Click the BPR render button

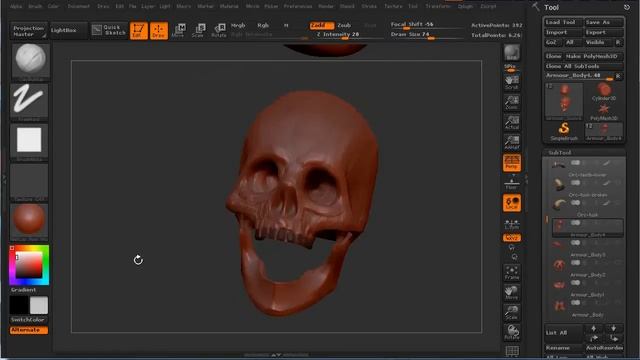tap(511, 53)
